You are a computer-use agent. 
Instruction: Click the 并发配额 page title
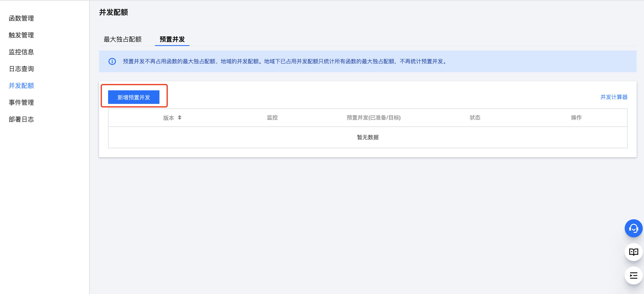click(113, 12)
